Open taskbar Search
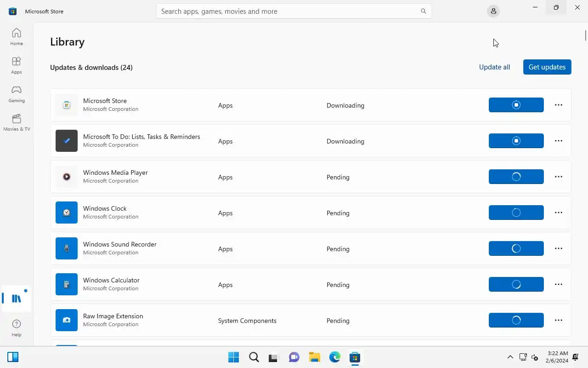The width and height of the screenshot is (588, 368). 254,357
